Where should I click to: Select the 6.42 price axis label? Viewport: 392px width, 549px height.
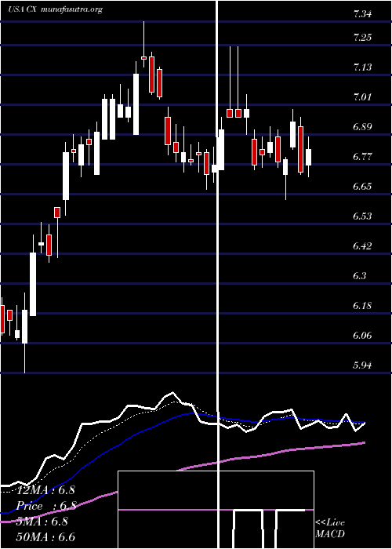[x=362, y=245]
